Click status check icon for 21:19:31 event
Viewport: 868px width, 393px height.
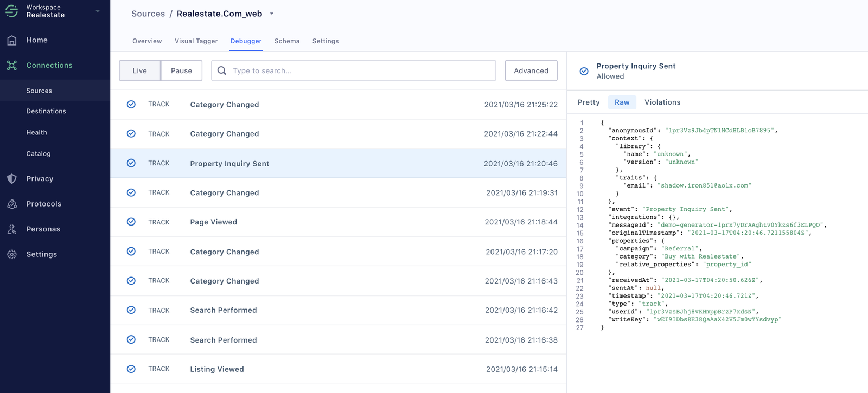click(x=131, y=192)
